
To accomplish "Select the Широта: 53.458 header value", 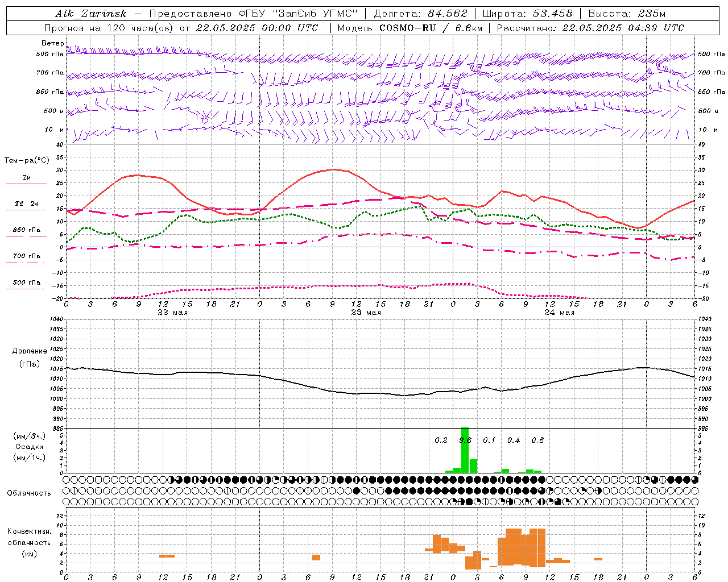I will [527, 14].
